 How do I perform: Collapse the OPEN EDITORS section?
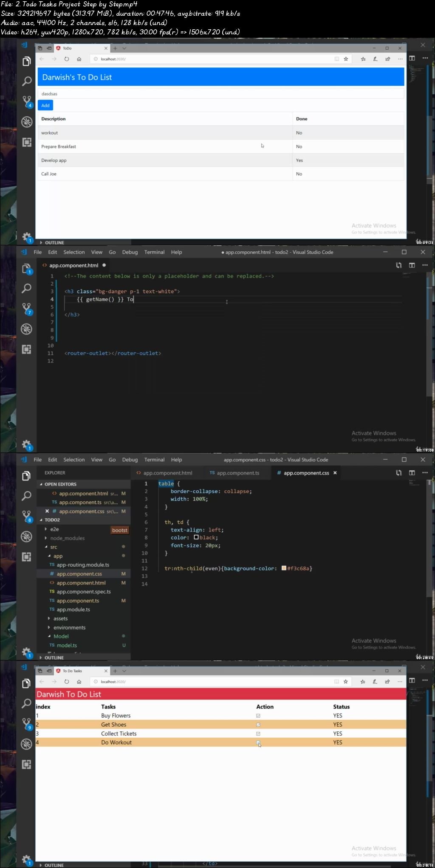(41, 484)
